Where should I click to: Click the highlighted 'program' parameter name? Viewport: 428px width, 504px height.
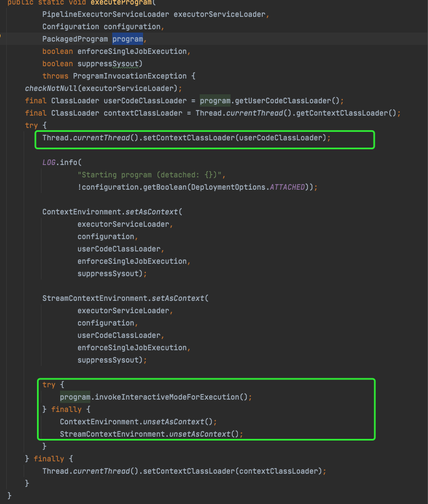[127, 39]
